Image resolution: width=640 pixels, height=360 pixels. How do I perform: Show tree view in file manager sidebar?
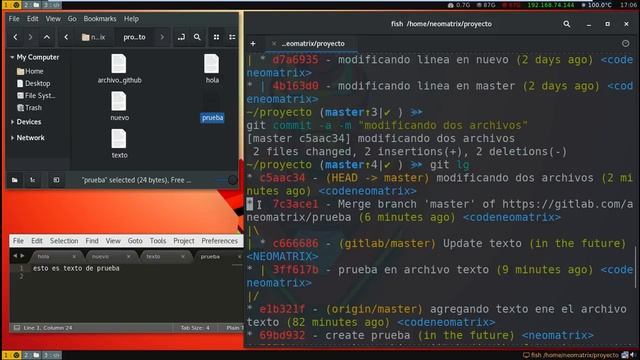[33, 180]
